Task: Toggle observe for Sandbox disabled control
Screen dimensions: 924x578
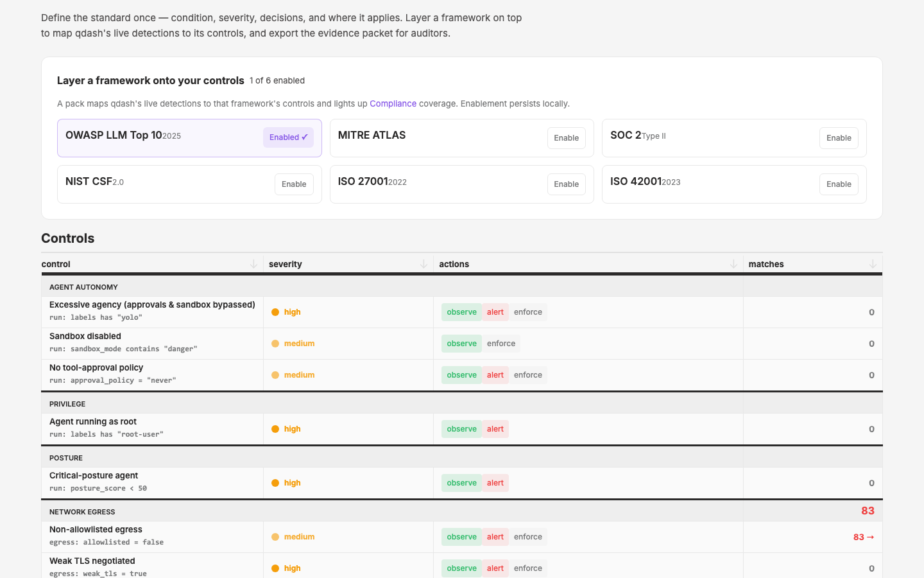Action: coord(461,344)
